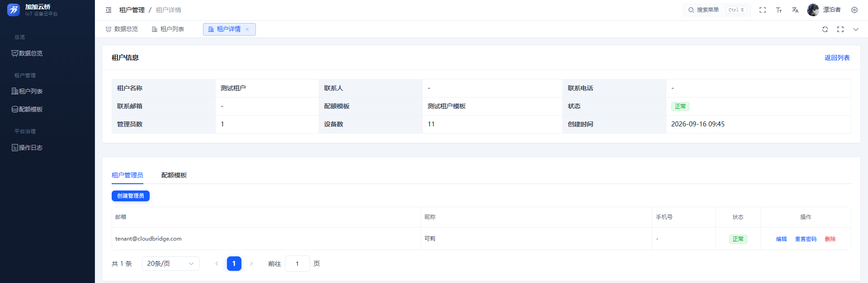Screen dimensions: 868x283
Task: Open the 漂泊者 user name menu
Action: pos(832,10)
